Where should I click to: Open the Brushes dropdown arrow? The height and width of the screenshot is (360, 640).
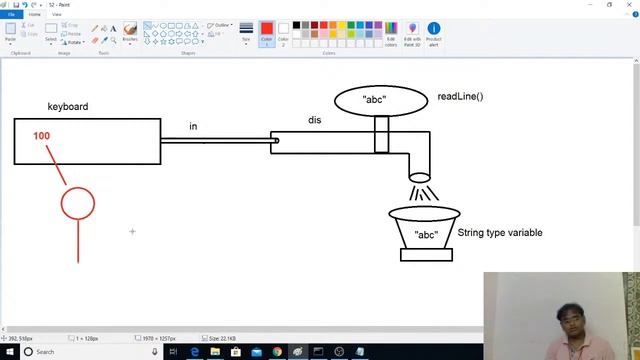[x=130, y=44]
